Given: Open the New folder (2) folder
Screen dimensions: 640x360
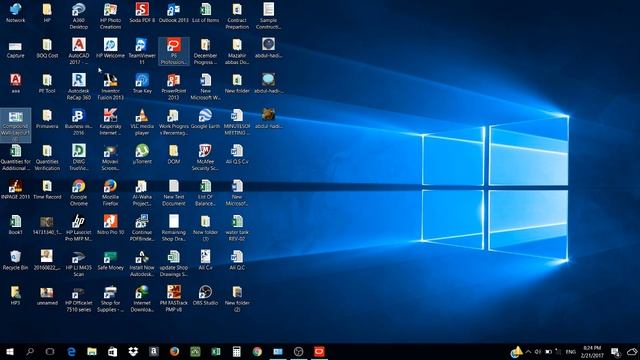Looking at the screenshot, I should pos(237,299).
